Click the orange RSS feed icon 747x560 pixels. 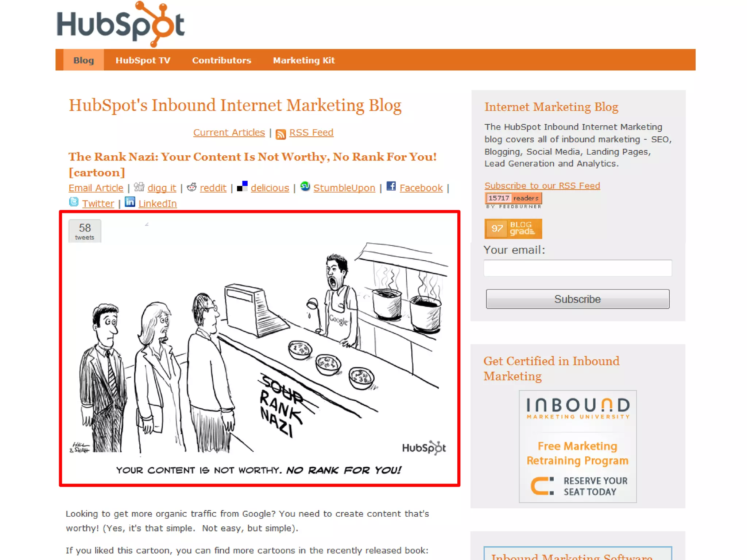[280, 134]
